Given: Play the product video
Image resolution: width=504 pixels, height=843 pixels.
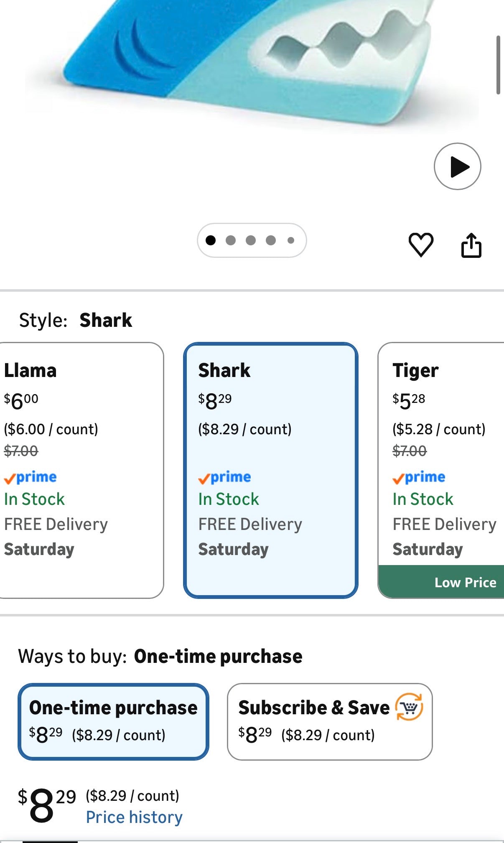Looking at the screenshot, I should tap(458, 167).
